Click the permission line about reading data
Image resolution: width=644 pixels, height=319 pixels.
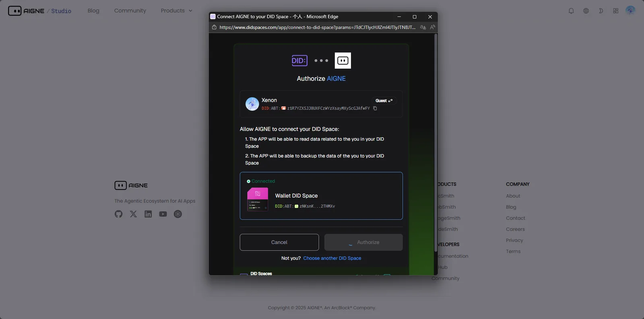point(315,142)
